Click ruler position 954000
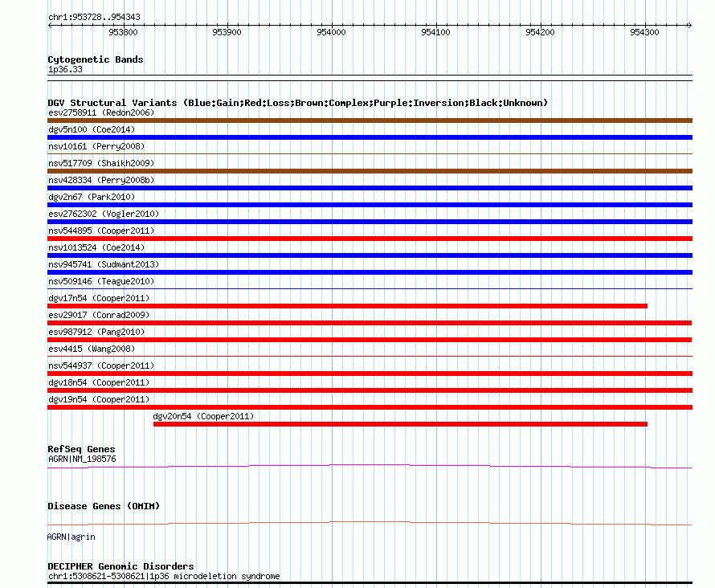The image size is (715, 588). pos(332,32)
